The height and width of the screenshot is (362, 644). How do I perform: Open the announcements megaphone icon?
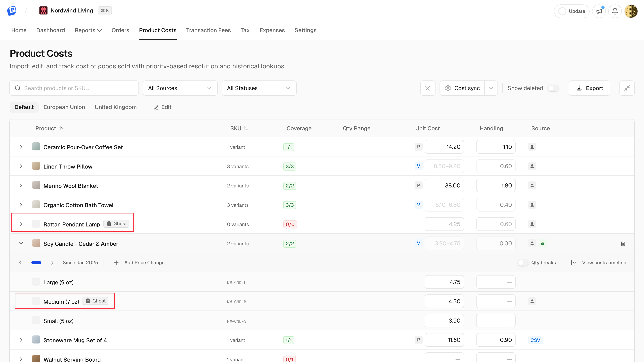(599, 11)
